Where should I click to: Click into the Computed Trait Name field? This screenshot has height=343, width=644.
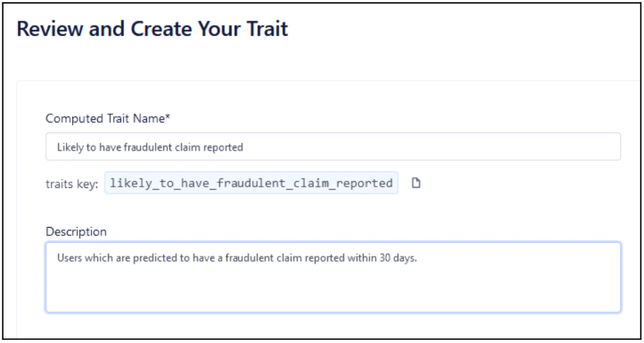click(333, 147)
